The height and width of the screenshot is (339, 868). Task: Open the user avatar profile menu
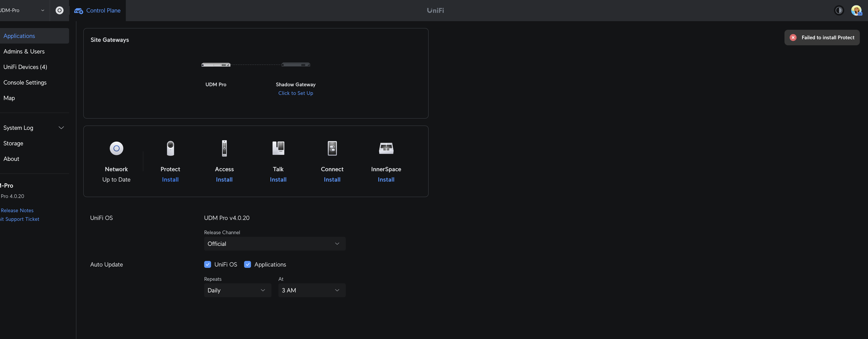pyautogui.click(x=856, y=10)
